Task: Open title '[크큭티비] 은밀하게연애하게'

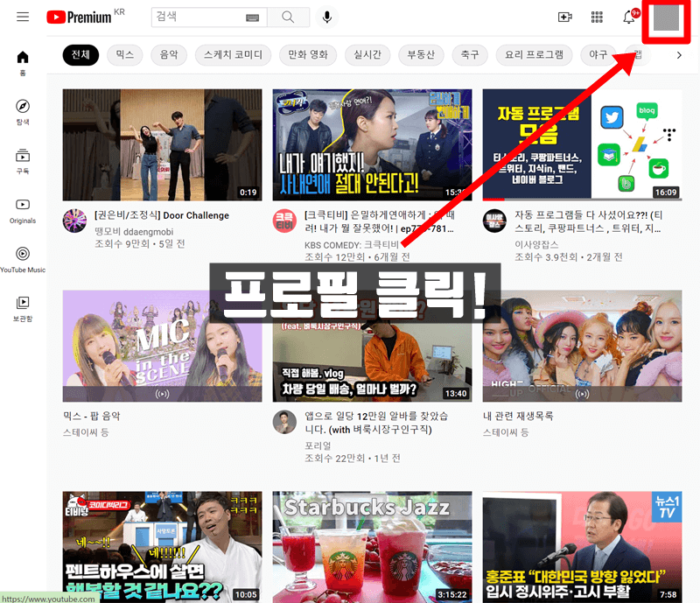Action: pyautogui.click(x=380, y=222)
